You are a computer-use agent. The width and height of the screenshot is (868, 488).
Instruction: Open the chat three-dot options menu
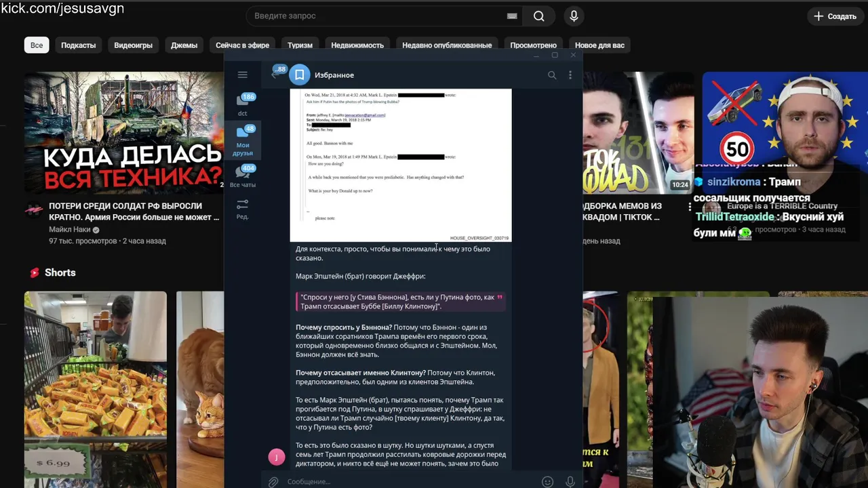tap(570, 75)
